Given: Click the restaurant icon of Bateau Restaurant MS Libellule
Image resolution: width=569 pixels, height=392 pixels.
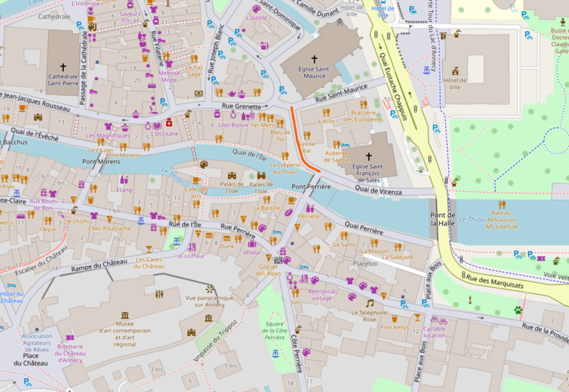Looking at the screenshot, I should (501, 205).
